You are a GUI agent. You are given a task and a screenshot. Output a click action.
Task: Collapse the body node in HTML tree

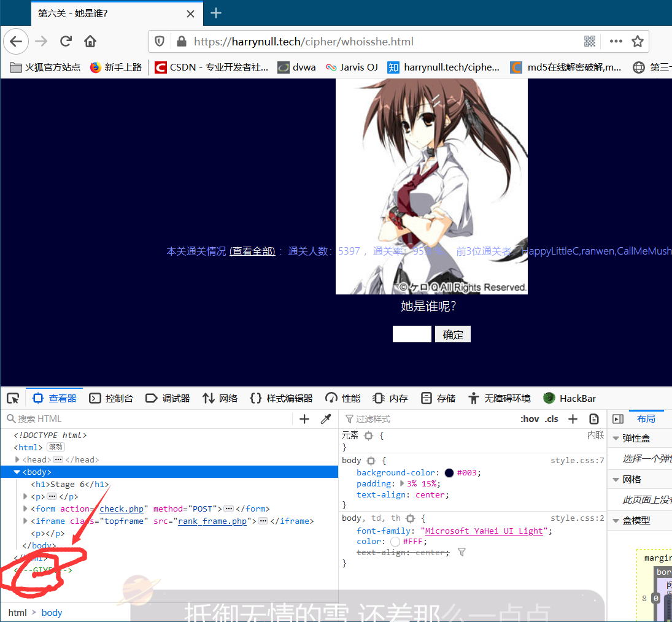[17, 472]
